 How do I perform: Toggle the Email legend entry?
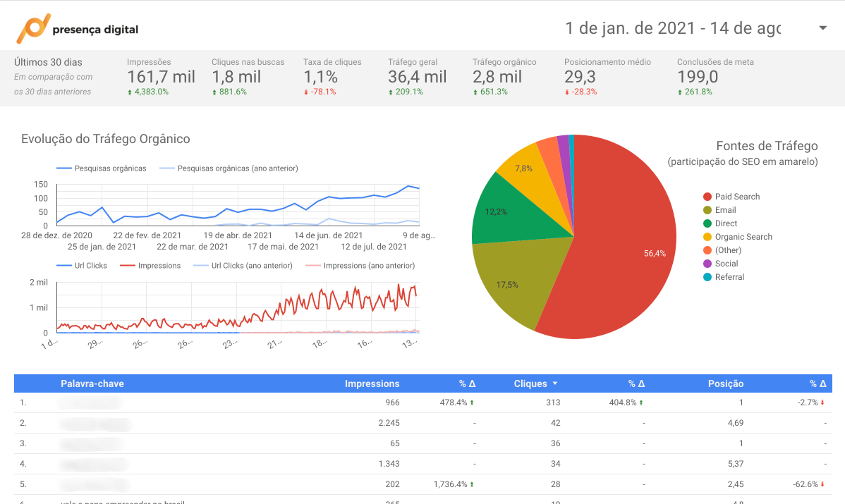[x=725, y=210]
